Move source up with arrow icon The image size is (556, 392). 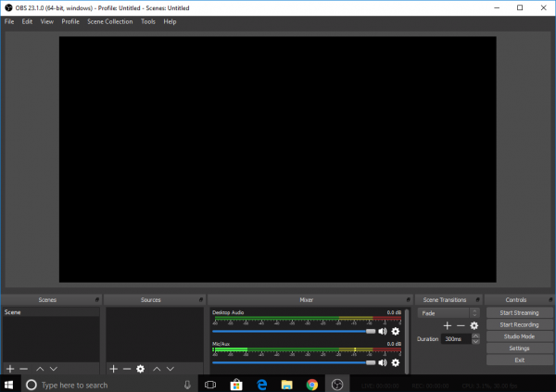click(157, 369)
